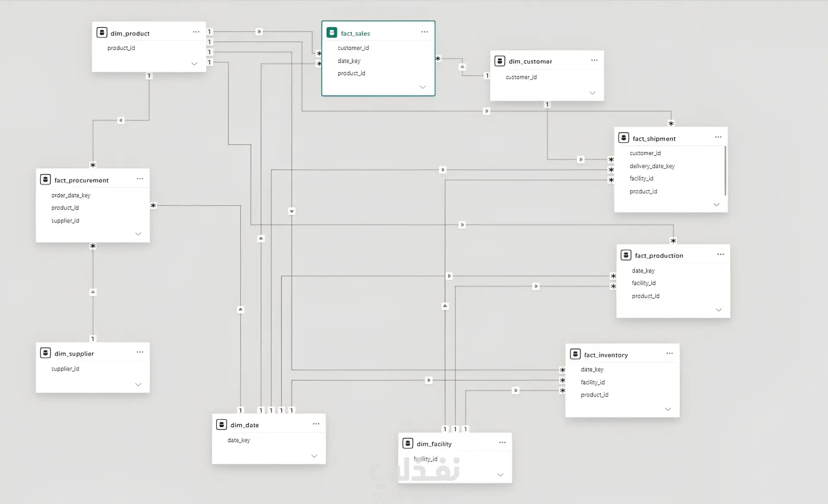Select facility_id field in fact_inventory
Image resolution: width=828 pixels, height=504 pixels.
coord(593,382)
